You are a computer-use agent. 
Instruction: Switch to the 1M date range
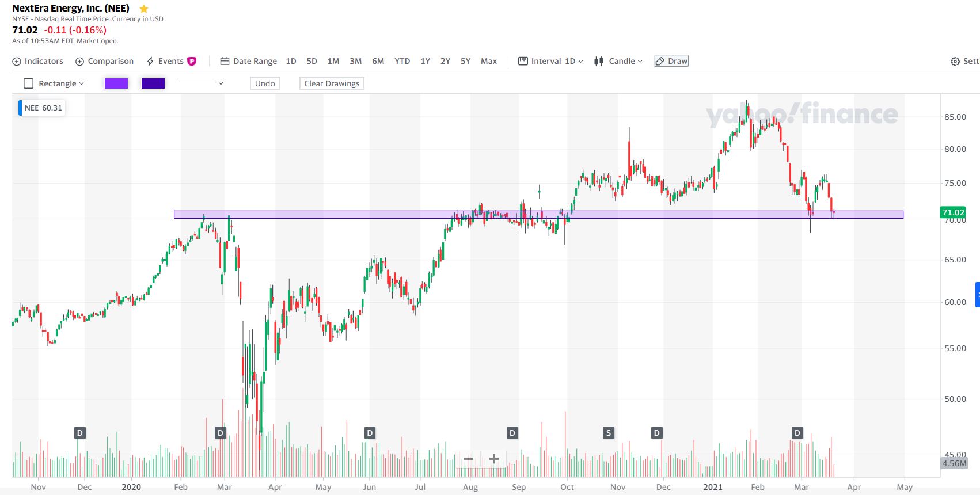(x=333, y=61)
